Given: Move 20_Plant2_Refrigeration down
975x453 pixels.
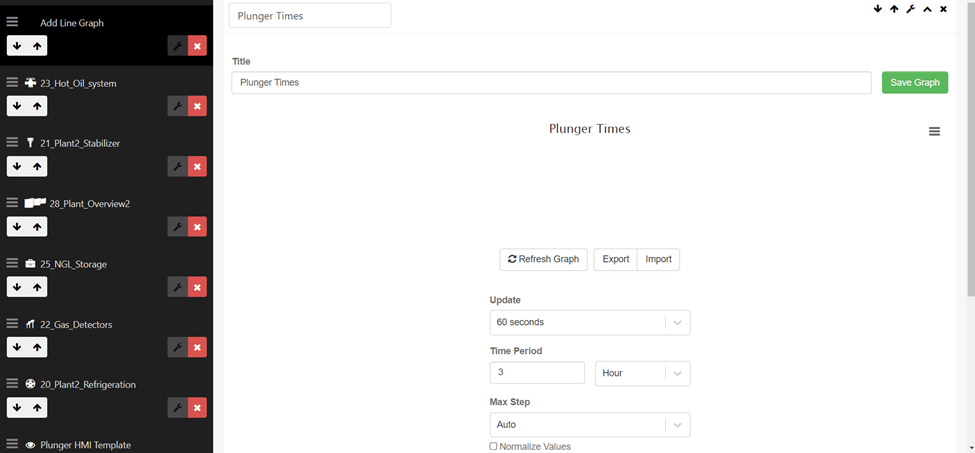Looking at the screenshot, I should tap(17, 408).
